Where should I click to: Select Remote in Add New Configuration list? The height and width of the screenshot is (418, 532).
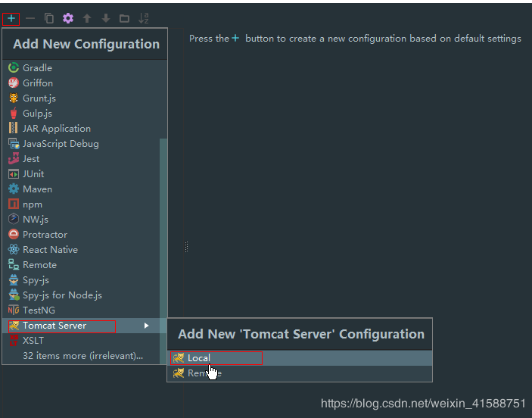[x=84, y=265]
